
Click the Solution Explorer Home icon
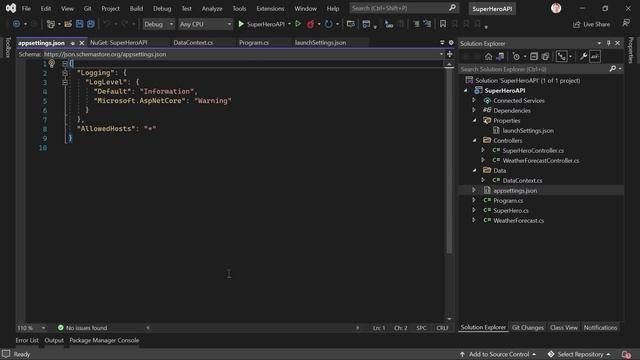(x=488, y=56)
